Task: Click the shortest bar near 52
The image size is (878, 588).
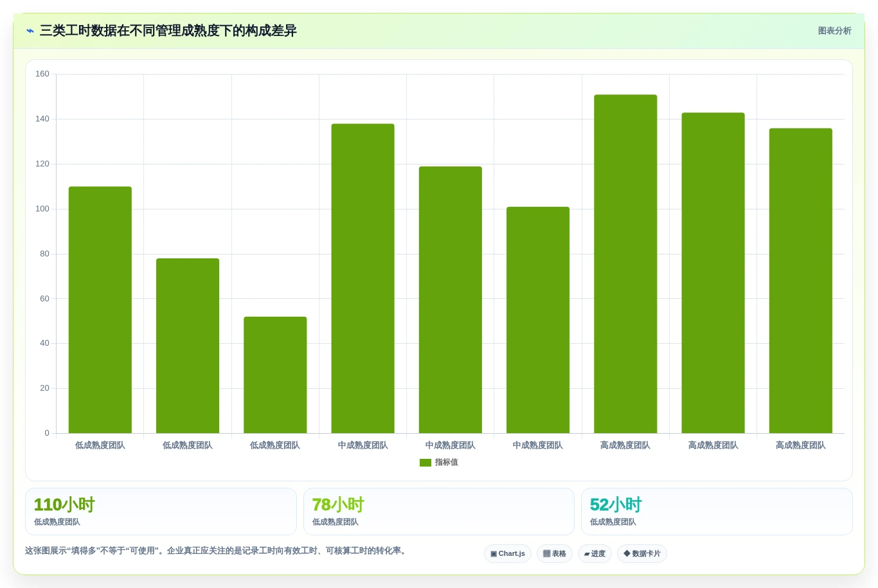Action: coord(275,375)
